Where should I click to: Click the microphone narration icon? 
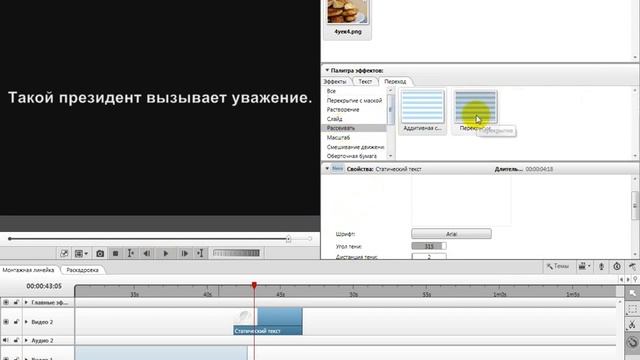601,267
